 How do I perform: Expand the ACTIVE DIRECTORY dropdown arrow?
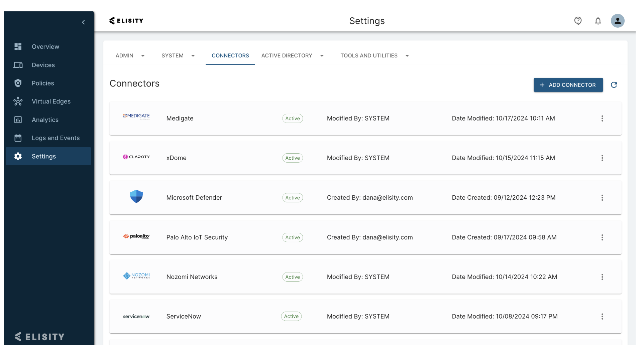coord(322,56)
